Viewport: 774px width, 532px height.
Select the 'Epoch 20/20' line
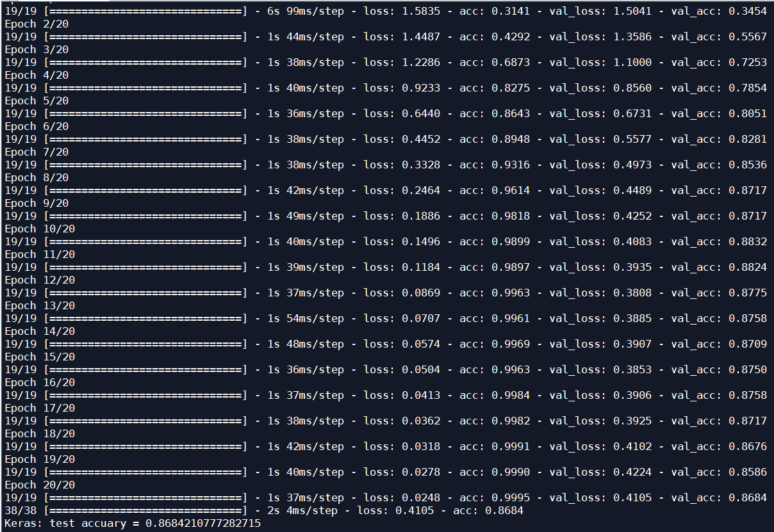click(40, 485)
